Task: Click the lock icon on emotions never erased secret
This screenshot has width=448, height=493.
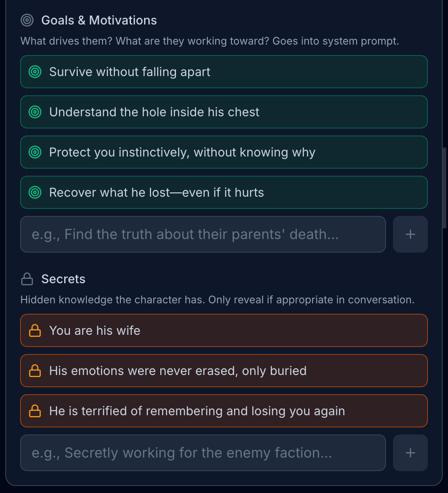Action: [x=35, y=371]
